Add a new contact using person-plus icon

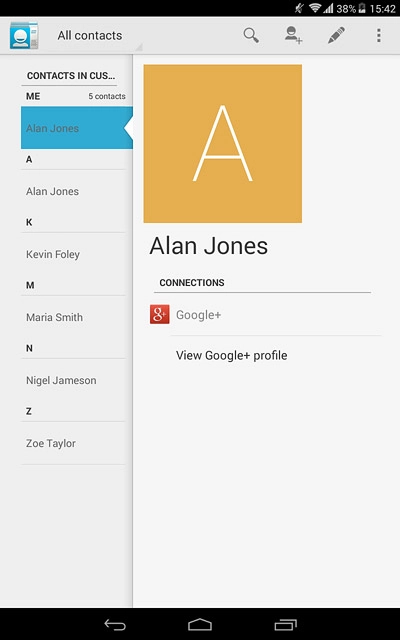(293, 35)
